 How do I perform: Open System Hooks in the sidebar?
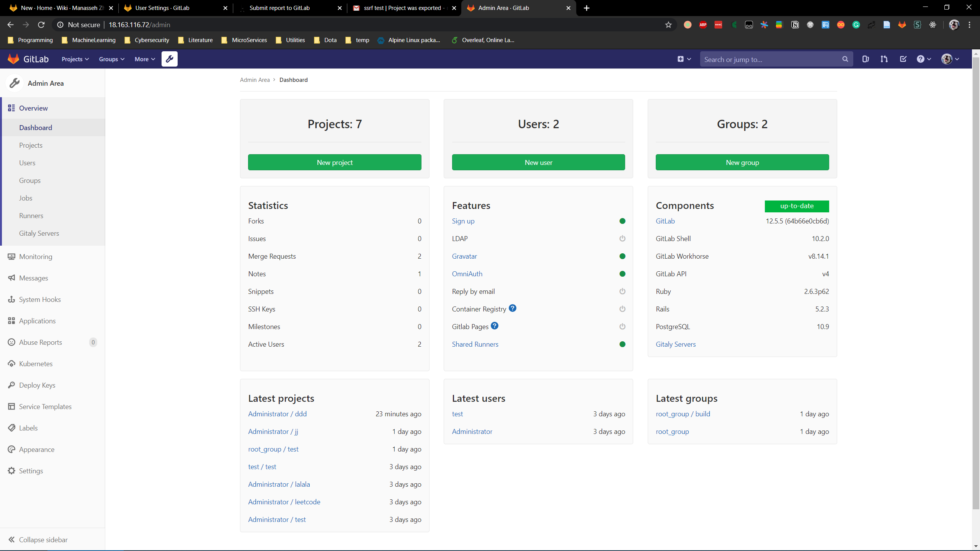click(52, 300)
